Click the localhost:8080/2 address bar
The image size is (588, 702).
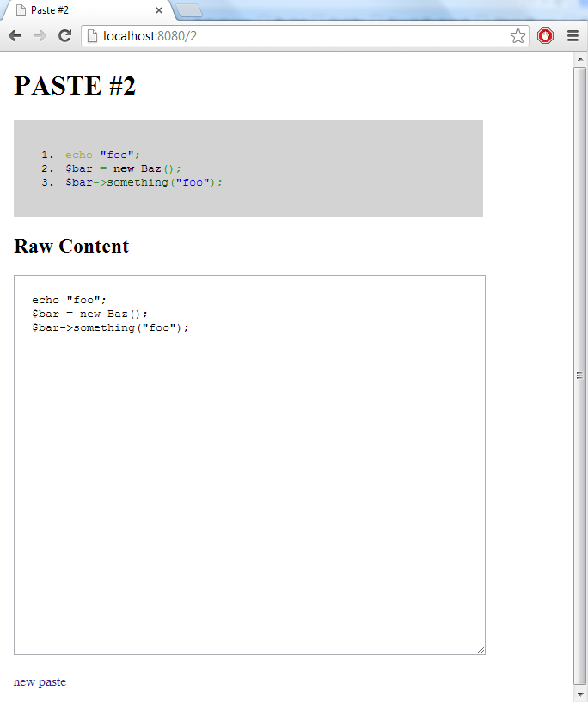[x=301, y=35]
